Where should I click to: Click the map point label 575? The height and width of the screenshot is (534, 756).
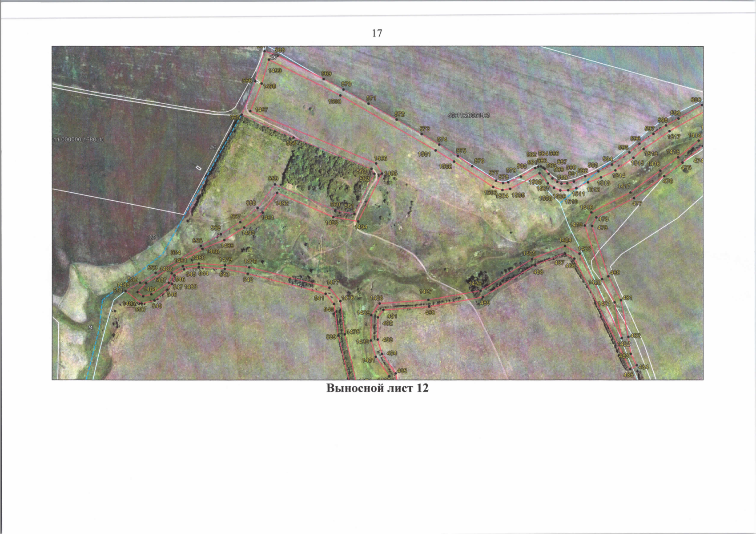461,151
